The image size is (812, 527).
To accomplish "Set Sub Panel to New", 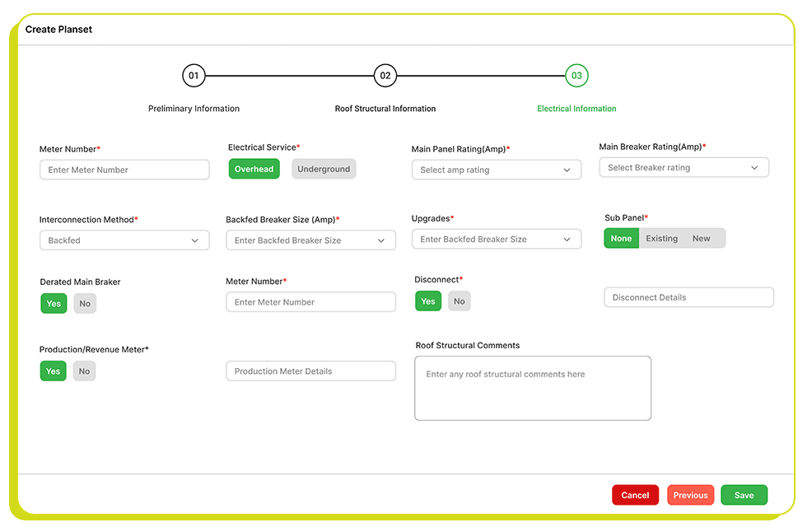I will coord(702,239).
